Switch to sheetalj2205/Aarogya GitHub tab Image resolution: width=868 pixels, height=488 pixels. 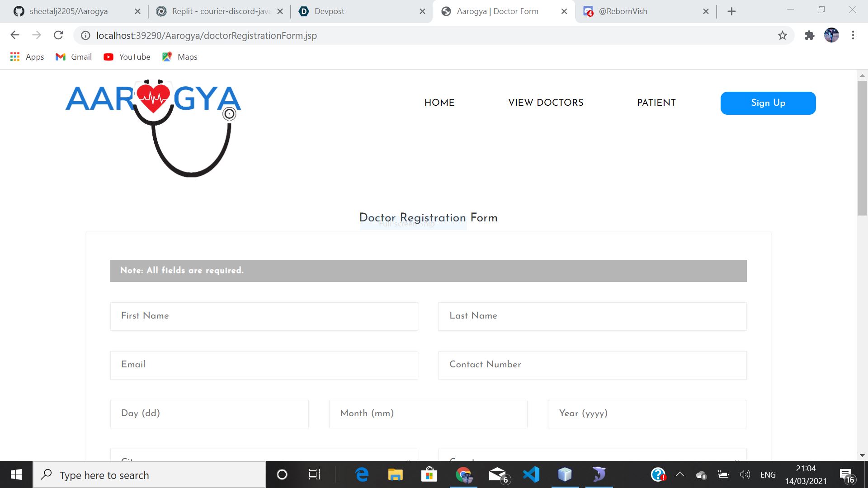69,11
